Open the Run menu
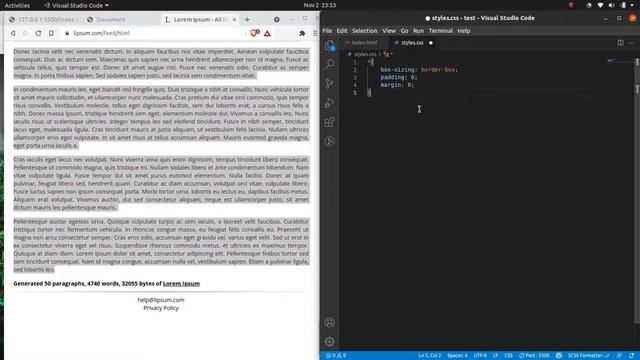 tap(418, 31)
